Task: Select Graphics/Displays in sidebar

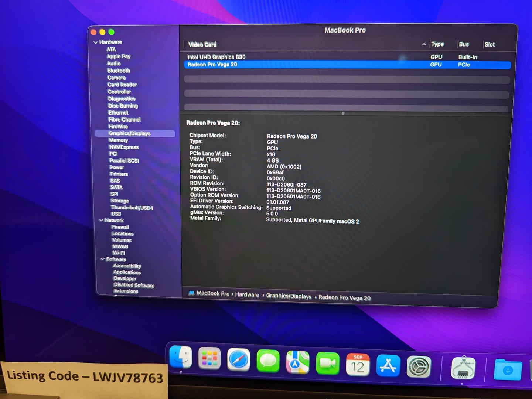Action: (x=135, y=133)
